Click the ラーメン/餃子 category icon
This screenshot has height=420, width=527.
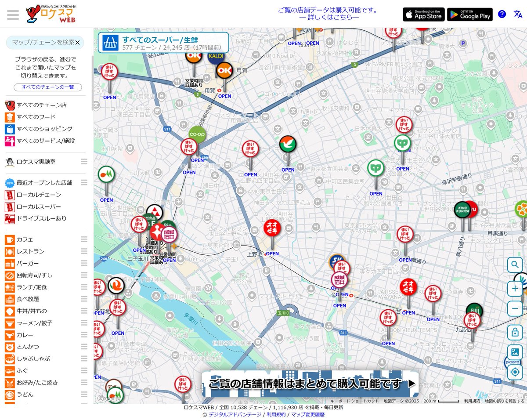tap(10, 323)
